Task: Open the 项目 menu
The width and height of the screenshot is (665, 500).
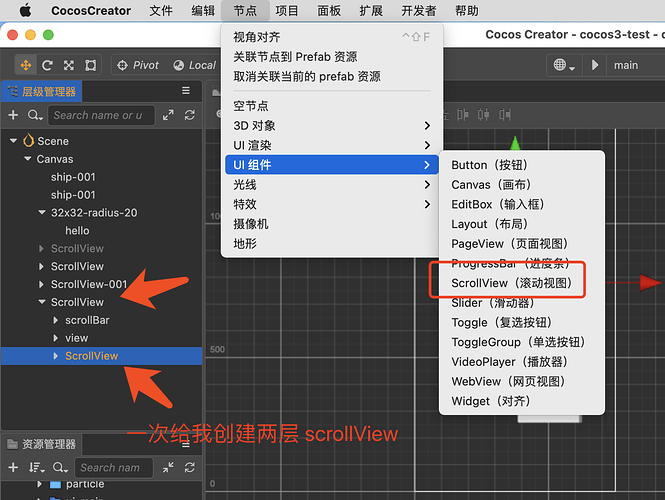Action: pyautogui.click(x=287, y=11)
